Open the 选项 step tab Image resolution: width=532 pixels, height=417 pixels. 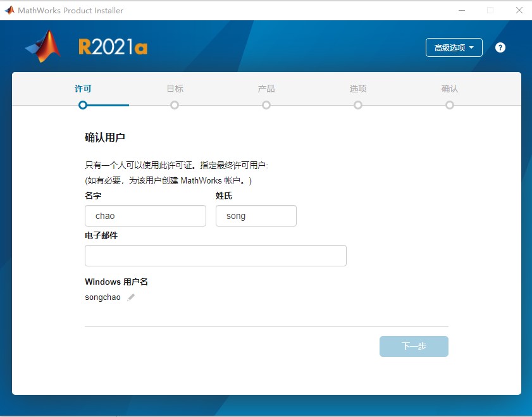click(358, 89)
